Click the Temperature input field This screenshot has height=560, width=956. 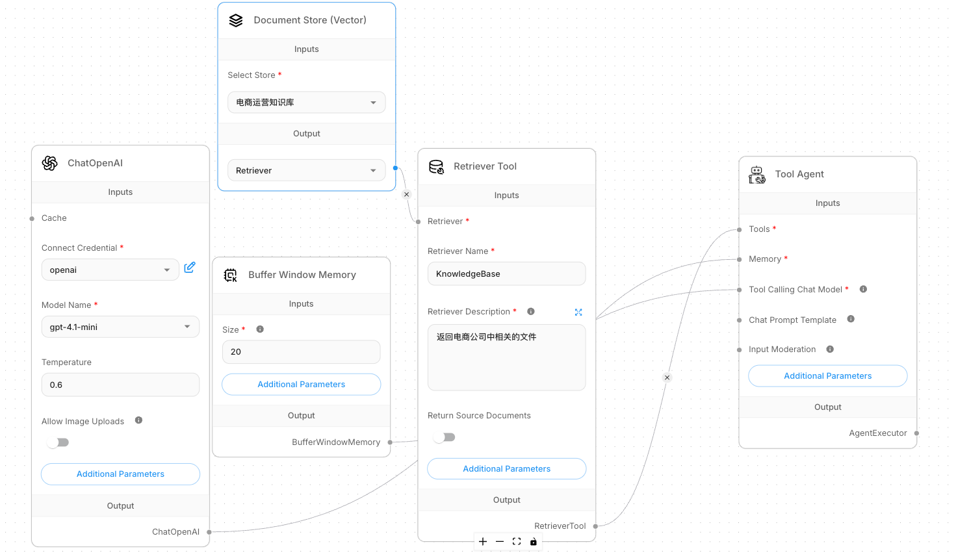tap(120, 385)
